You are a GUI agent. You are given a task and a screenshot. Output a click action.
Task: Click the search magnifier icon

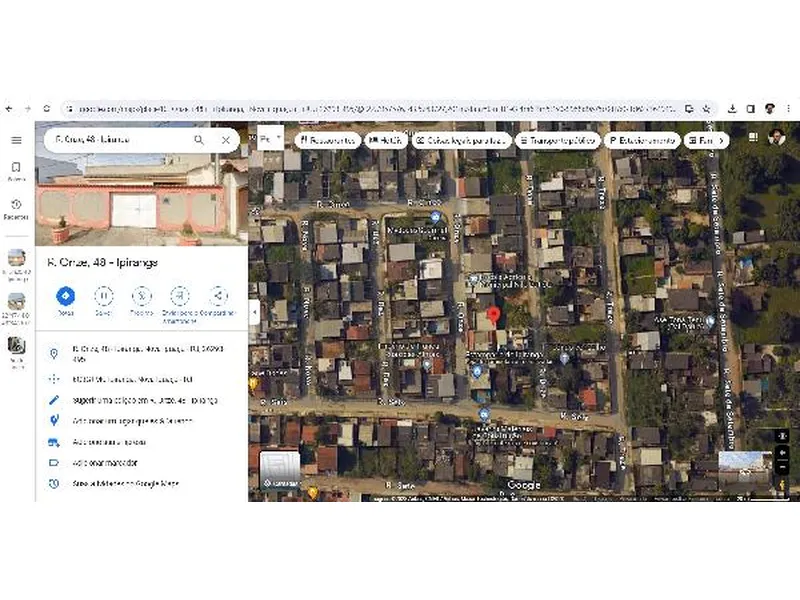(199, 140)
